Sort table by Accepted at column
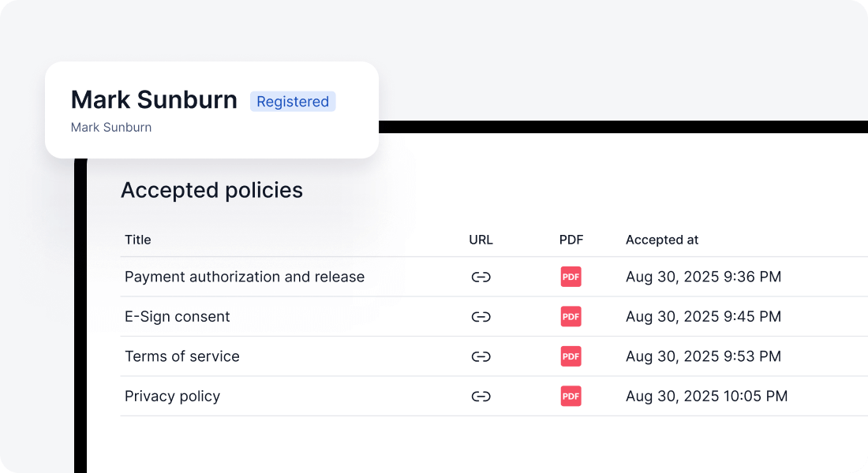This screenshot has width=868, height=473. point(662,240)
